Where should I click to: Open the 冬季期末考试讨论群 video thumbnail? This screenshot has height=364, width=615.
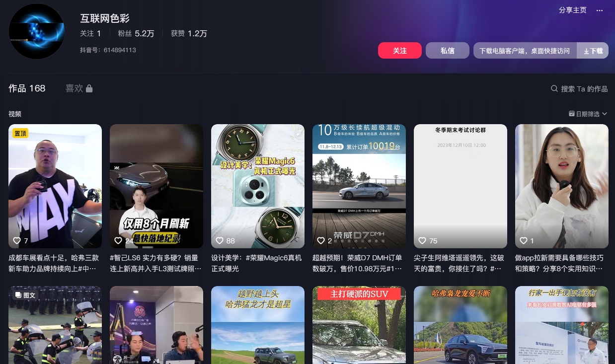tap(461, 186)
